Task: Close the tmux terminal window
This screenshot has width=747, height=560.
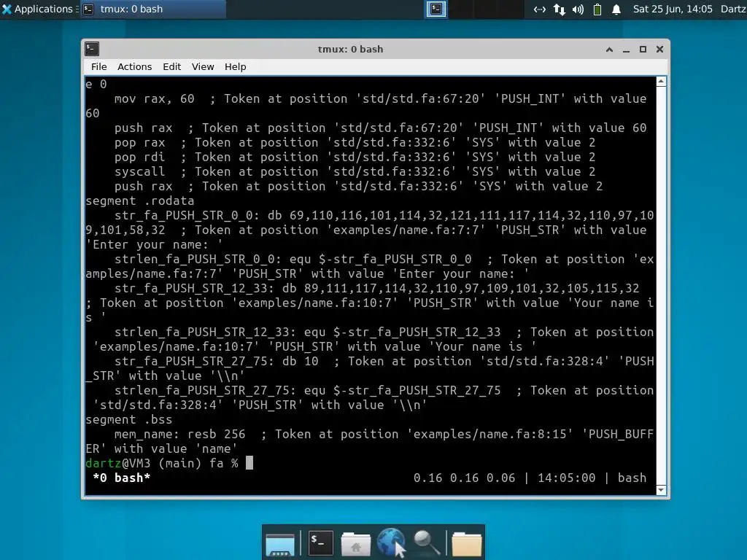Action: [659, 49]
